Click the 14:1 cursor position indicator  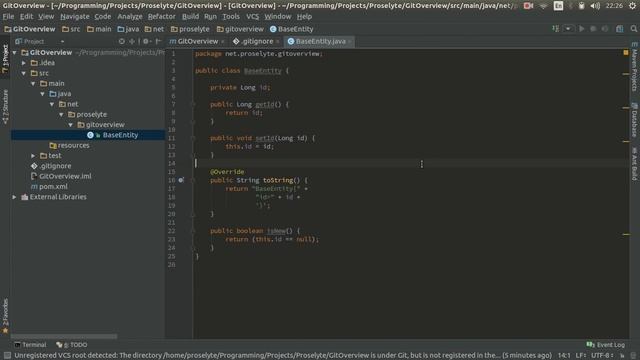[564, 356]
